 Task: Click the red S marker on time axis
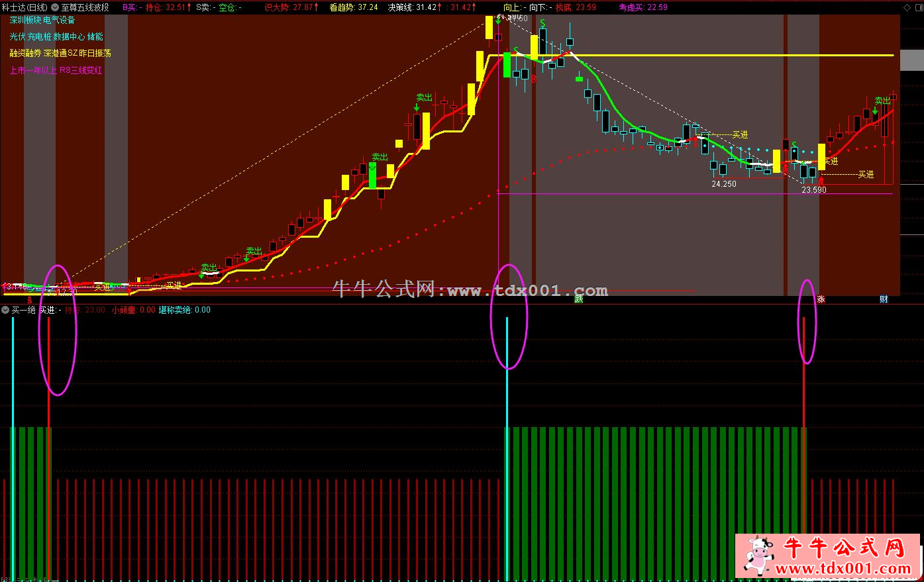(29, 299)
